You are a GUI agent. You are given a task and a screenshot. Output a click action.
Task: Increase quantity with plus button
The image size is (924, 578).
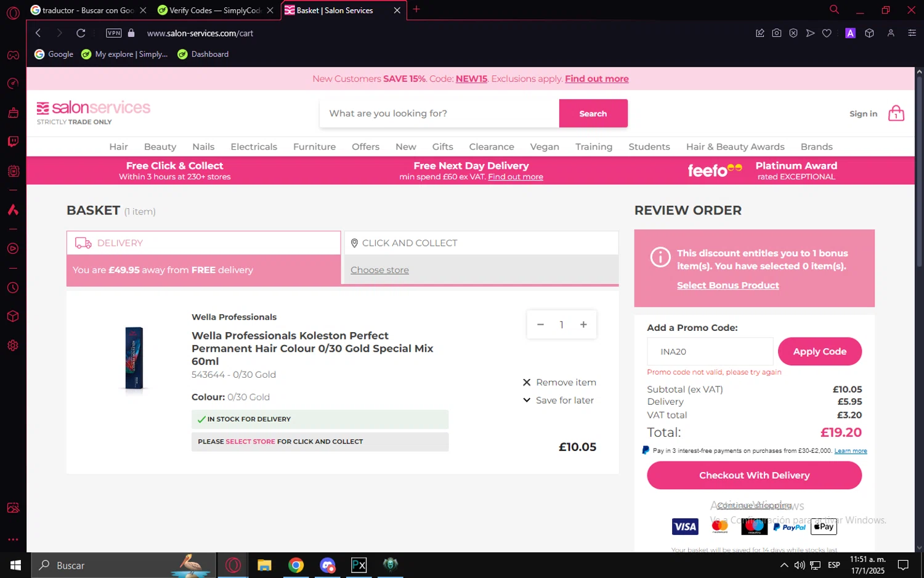tap(583, 325)
